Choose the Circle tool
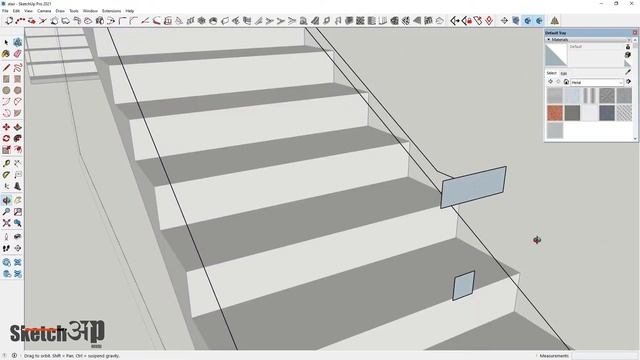Image resolution: width=640 pixels, height=360 pixels. [x=6, y=90]
